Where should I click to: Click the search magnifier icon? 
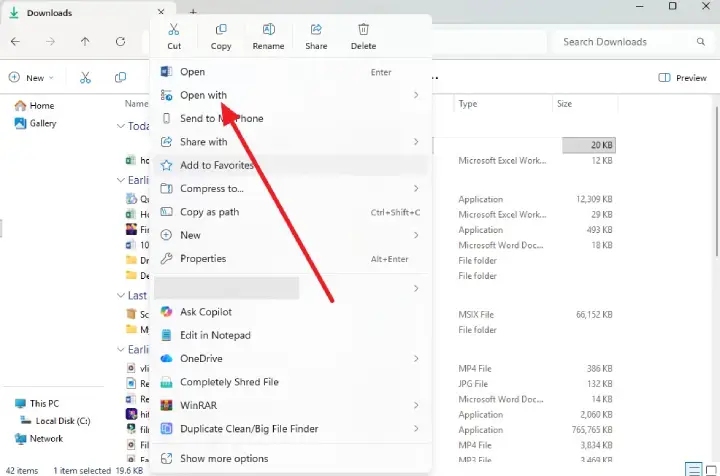[x=701, y=42]
